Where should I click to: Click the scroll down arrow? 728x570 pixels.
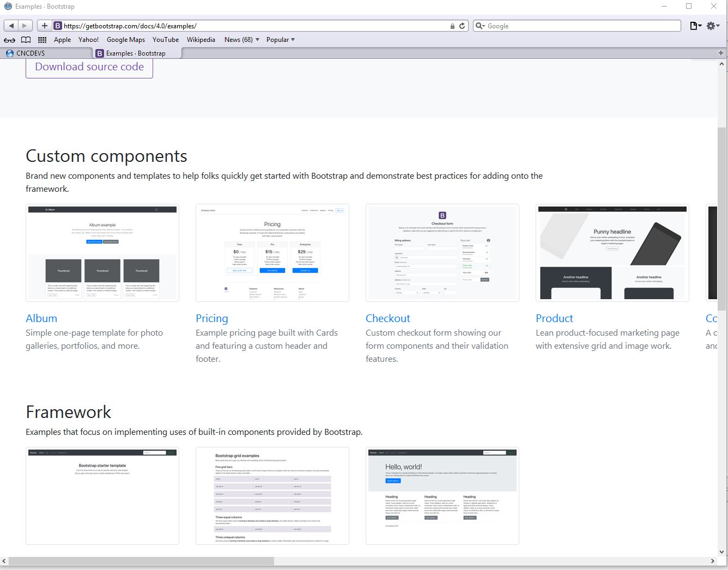point(722,552)
